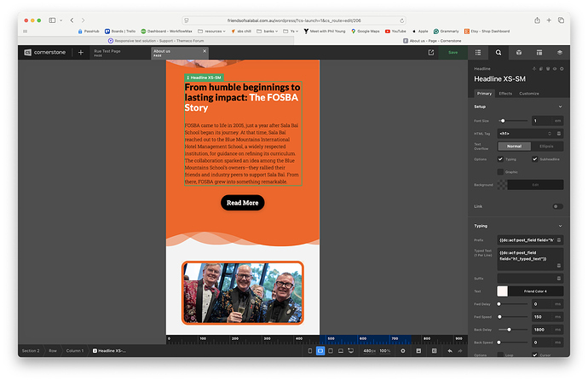Viewport: 588px width, 380px height.
Task: Click the delete trash icon in Headline header
Action: click(x=548, y=68)
